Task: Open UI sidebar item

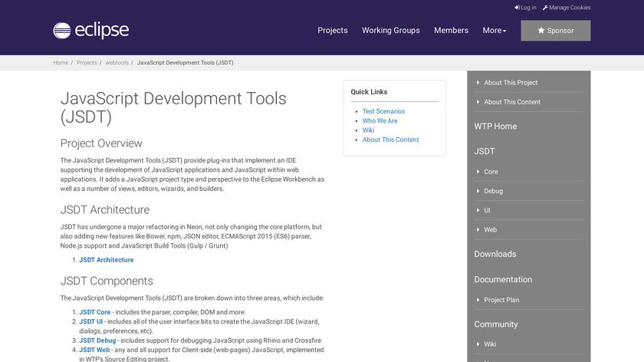Action: click(529, 210)
